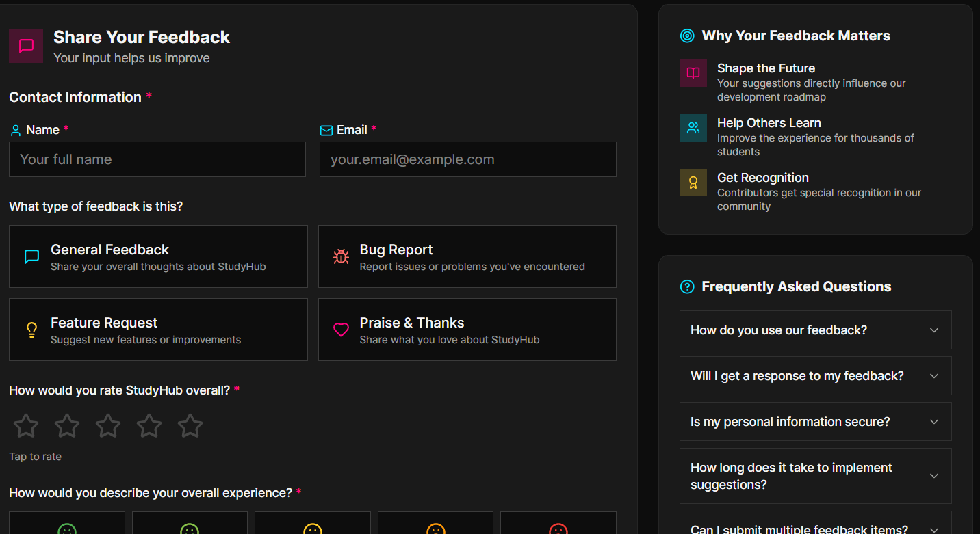Image resolution: width=980 pixels, height=534 pixels.
Task: Click the envelope icon beside Email
Action: [x=326, y=130]
